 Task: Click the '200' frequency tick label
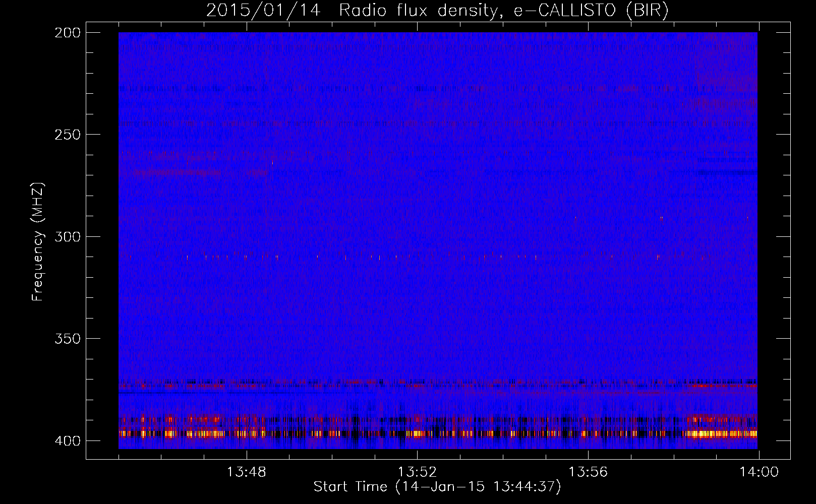(68, 33)
